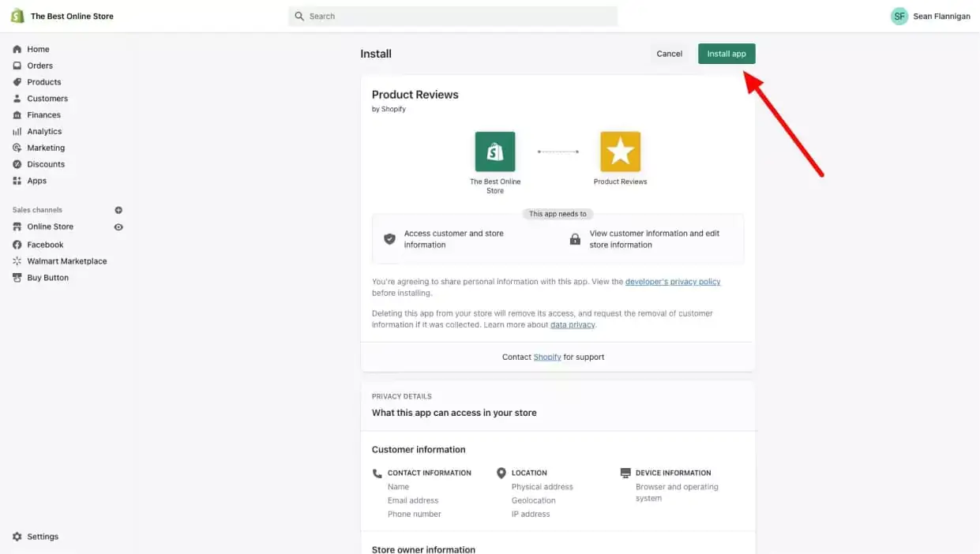Cancel the app installation

pyautogui.click(x=670, y=54)
